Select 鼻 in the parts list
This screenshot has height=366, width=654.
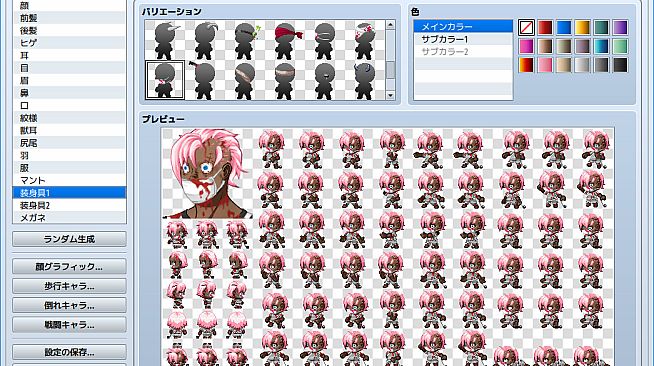(x=69, y=93)
